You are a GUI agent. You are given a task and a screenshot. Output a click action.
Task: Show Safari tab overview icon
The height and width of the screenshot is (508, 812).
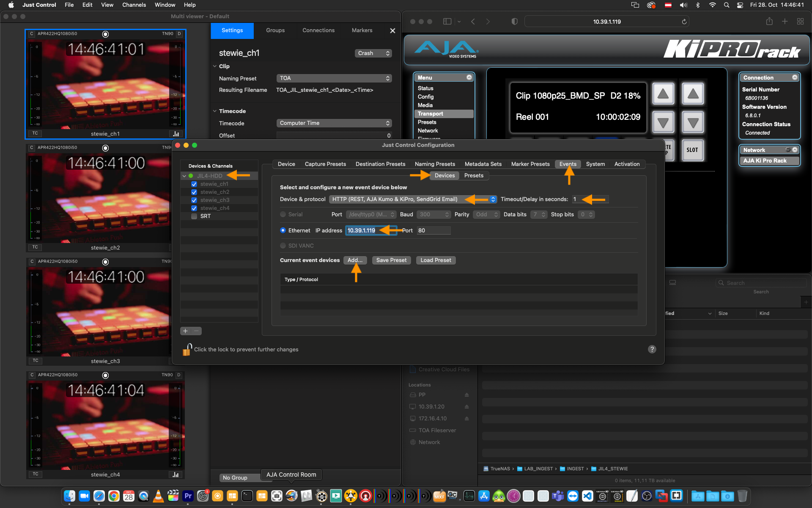coord(800,22)
